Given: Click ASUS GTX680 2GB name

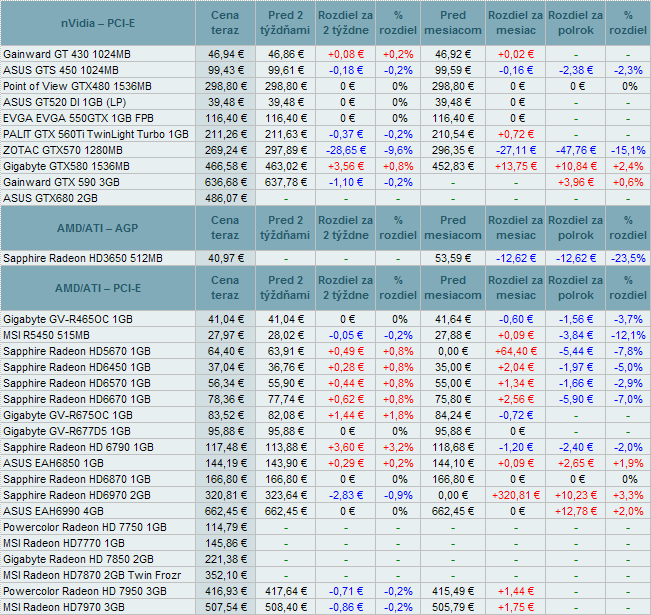Looking at the screenshot, I should coord(50,198).
